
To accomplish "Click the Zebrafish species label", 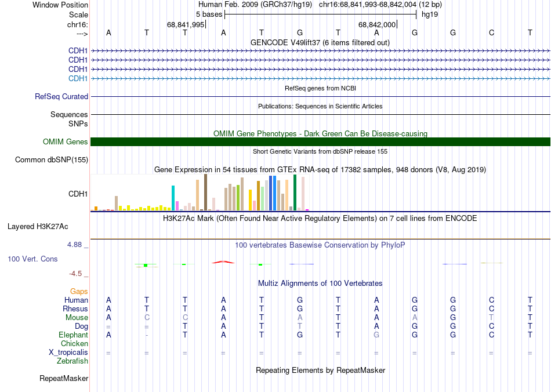I will 72,361.
